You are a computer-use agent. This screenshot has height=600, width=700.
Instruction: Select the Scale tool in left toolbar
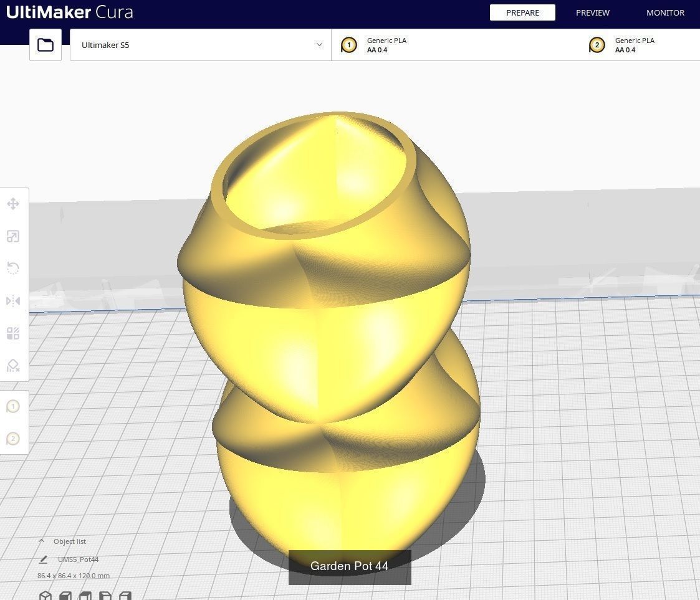click(x=13, y=236)
